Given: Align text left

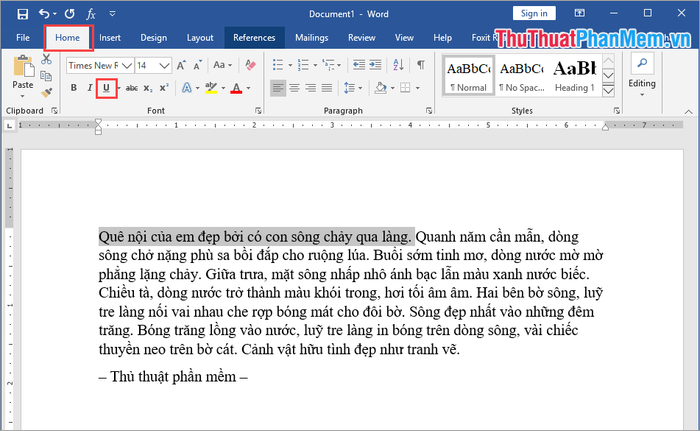Looking at the screenshot, I should click(278, 88).
